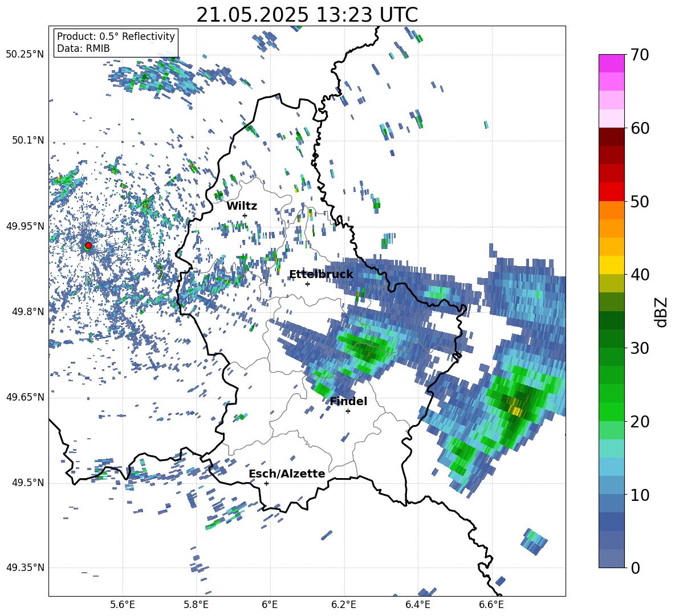
Task: Click the 50.1°N latitude label
Action: click(x=28, y=141)
